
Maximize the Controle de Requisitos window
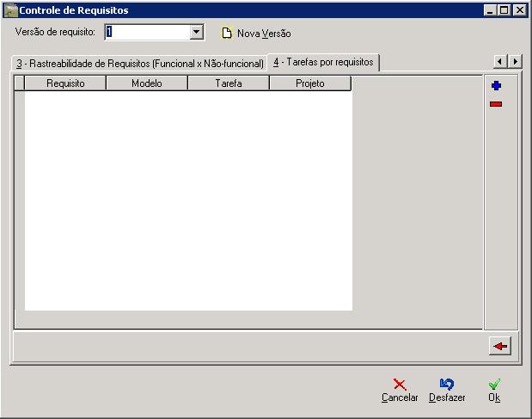coord(504,10)
